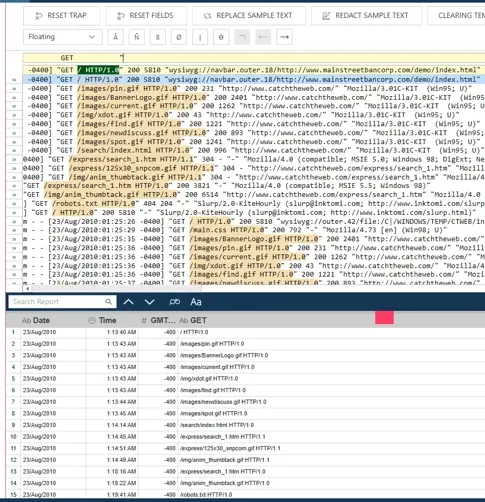Click the Reset Fields button

(146, 16)
